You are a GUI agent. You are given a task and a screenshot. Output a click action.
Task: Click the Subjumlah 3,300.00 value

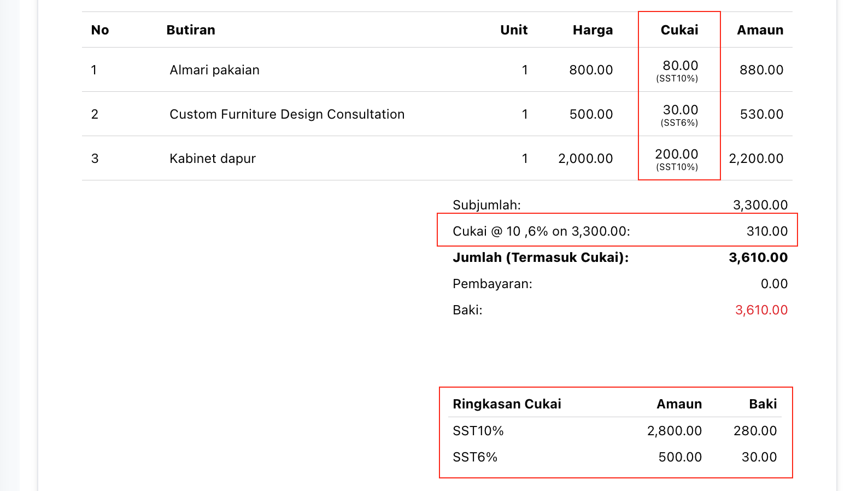coord(760,205)
